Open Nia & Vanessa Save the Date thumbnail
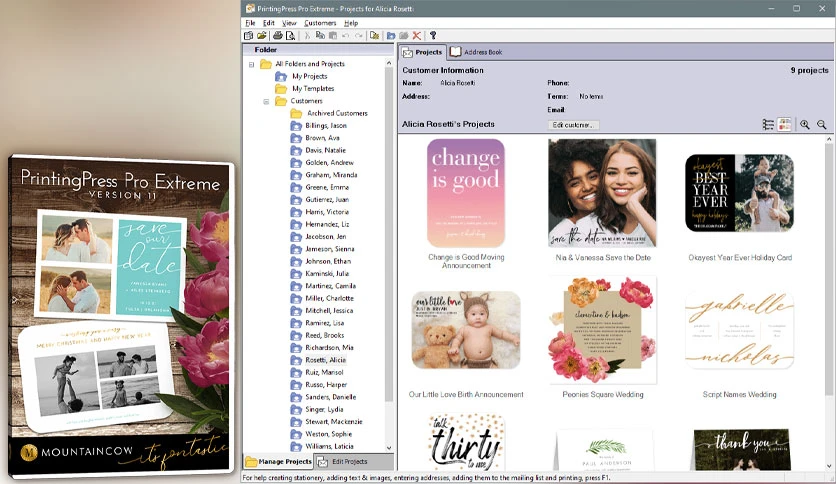Image resolution: width=836 pixels, height=484 pixels. click(x=602, y=193)
